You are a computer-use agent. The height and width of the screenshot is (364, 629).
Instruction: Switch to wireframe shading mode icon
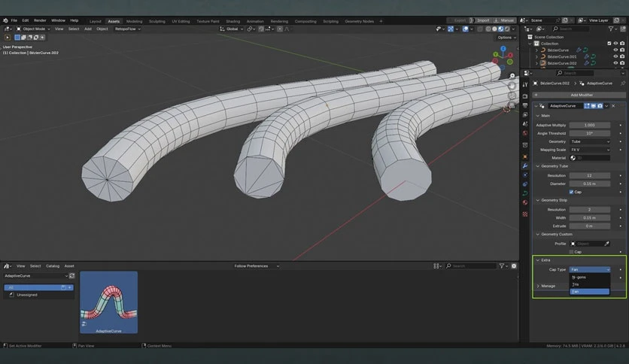click(x=488, y=29)
